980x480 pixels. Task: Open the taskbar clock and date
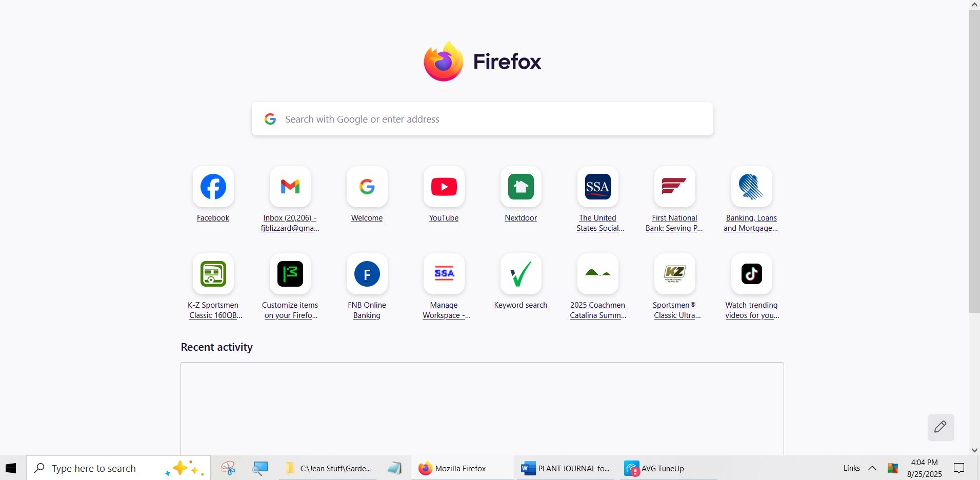point(925,468)
